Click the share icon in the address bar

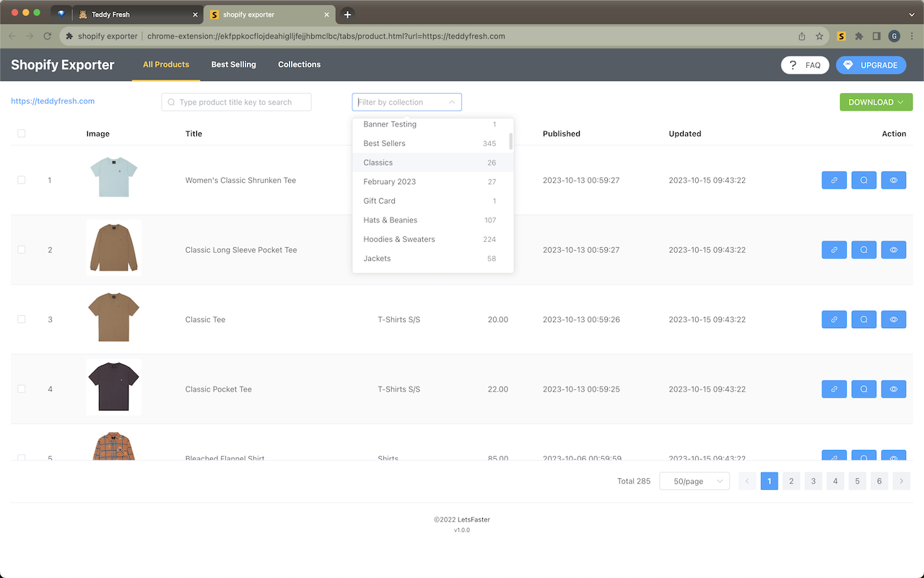click(x=801, y=36)
